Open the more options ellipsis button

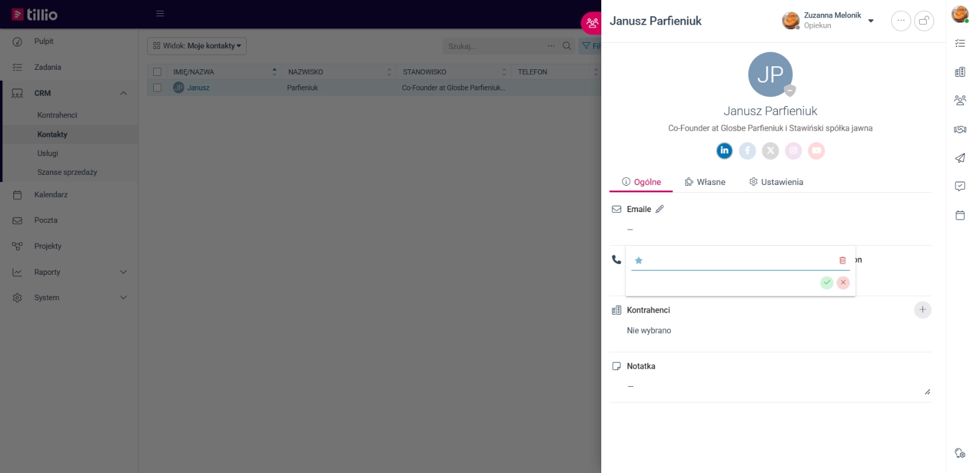point(901,20)
